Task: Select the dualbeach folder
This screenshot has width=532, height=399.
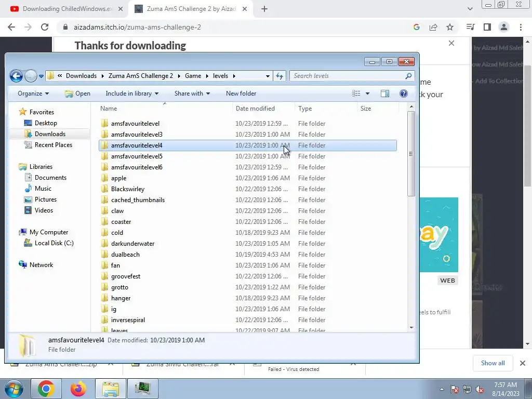Action: [125, 255]
